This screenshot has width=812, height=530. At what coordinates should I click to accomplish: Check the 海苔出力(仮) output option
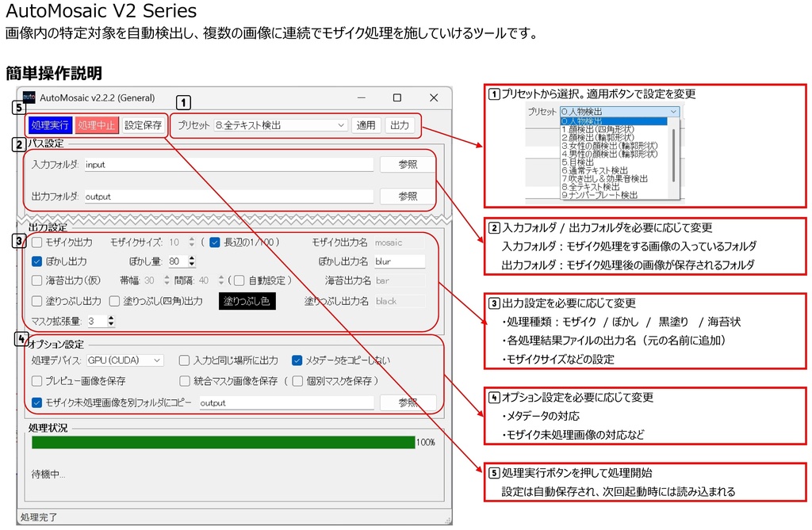38,280
